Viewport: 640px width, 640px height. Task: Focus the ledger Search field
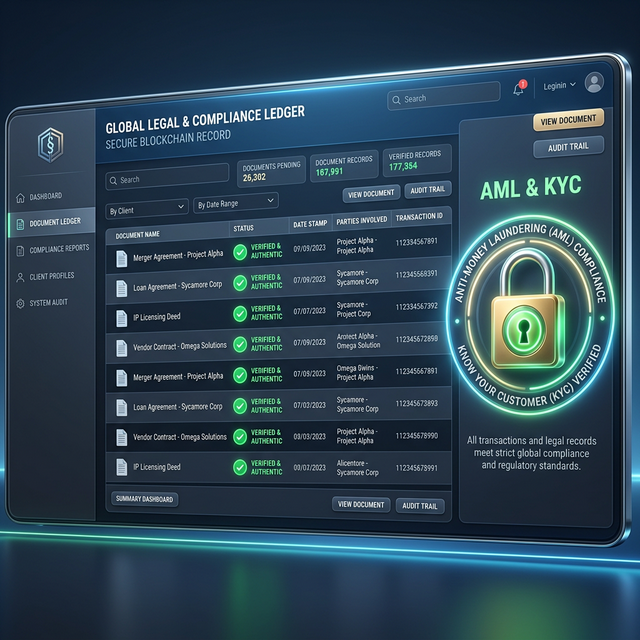167,177
